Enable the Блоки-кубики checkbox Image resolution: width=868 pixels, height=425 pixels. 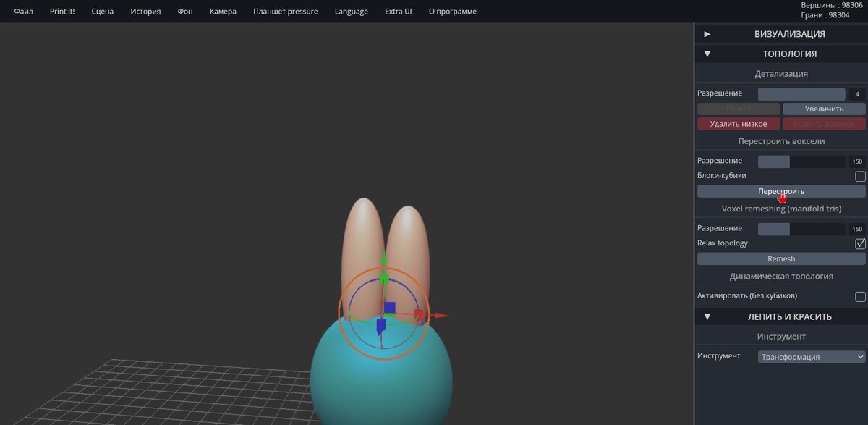pos(860,176)
